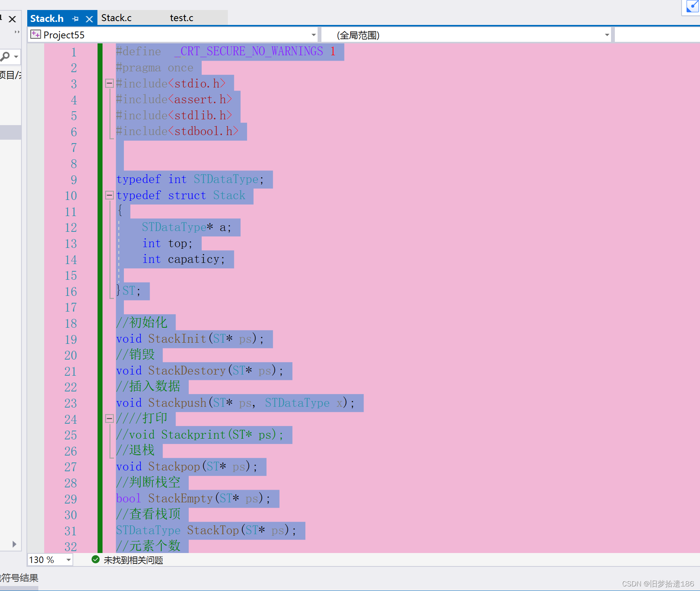Click the stdbool.h include line
This screenshot has height=591, width=700.
pyautogui.click(x=177, y=131)
